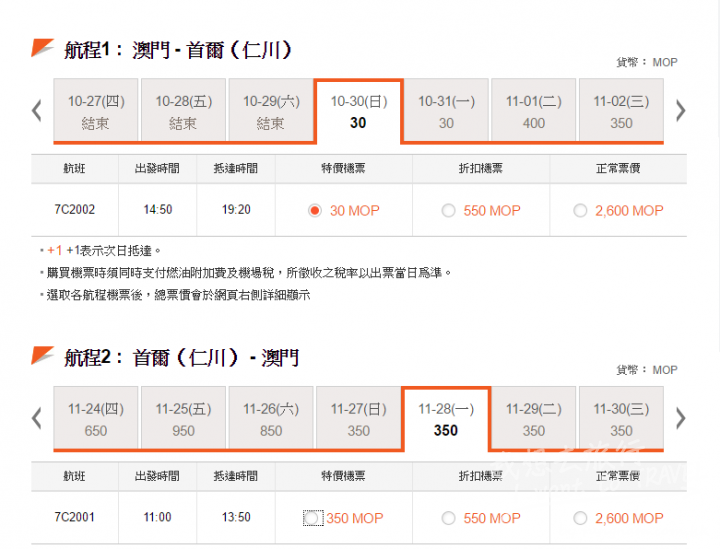Click previous dates arrow for 航程1
The image size is (720, 549).
pyautogui.click(x=37, y=111)
